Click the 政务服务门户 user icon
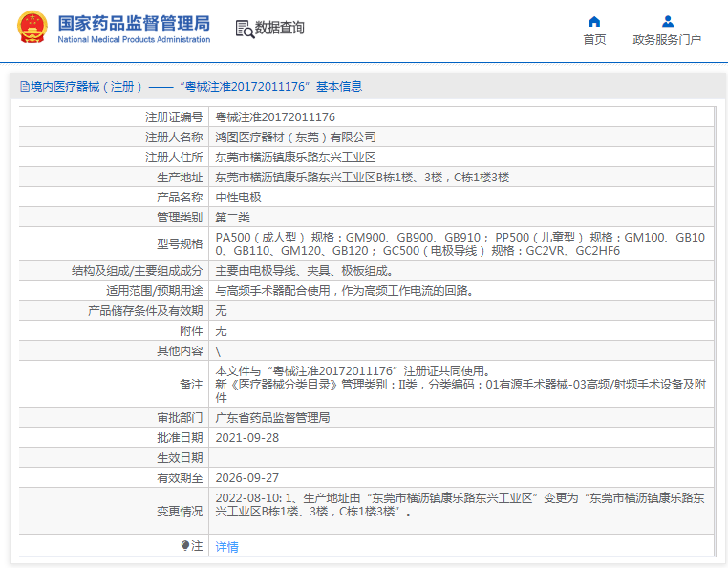This screenshot has height=568, width=728. [x=668, y=21]
